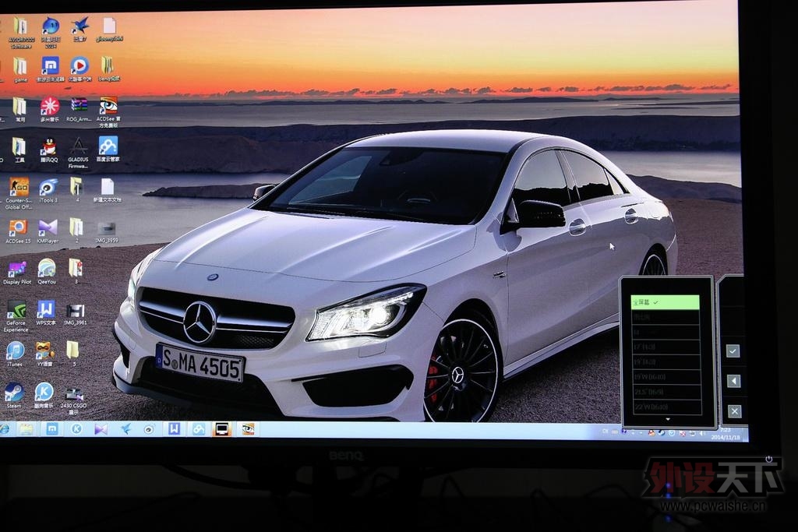Open Windows Explorer from the taskbar
The image size is (798, 532).
click(26, 429)
